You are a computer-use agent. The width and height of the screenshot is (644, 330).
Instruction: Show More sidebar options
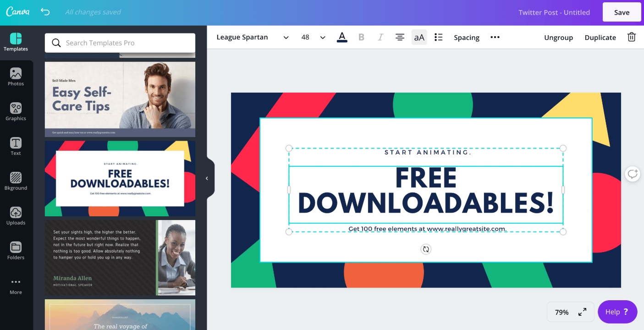tap(16, 286)
